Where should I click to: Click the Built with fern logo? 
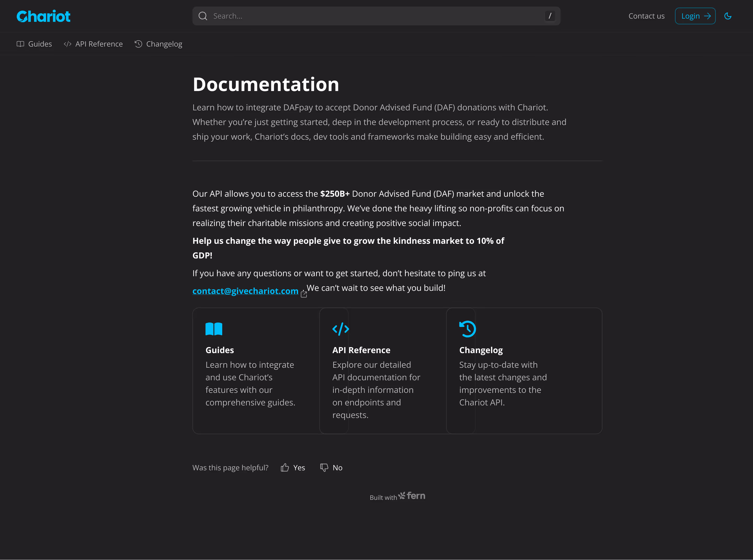pyautogui.click(x=412, y=496)
